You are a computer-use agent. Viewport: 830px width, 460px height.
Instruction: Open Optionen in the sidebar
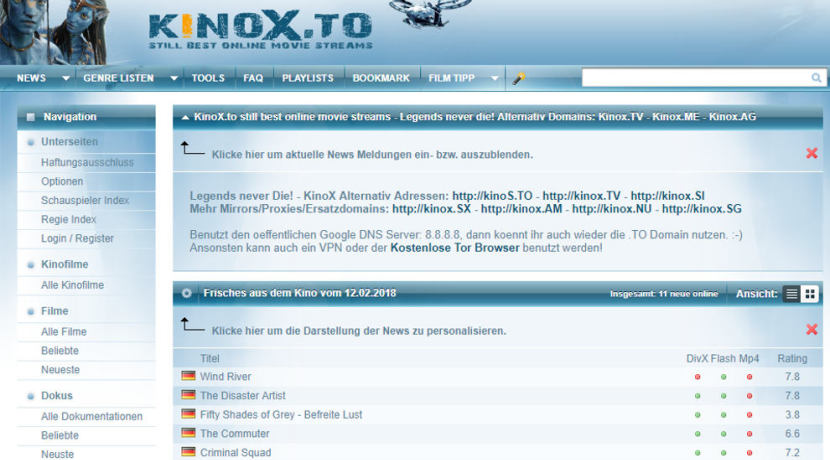62,181
